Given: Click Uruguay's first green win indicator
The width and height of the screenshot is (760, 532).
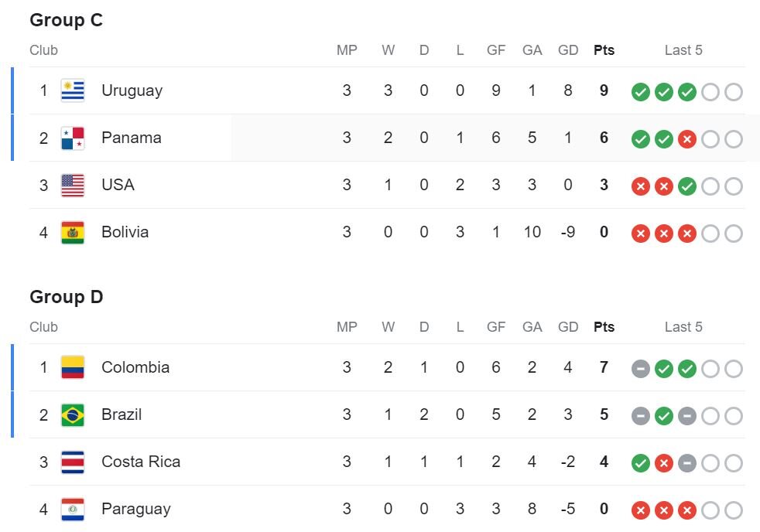Looking at the screenshot, I should pyautogui.click(x=640, y=92).
